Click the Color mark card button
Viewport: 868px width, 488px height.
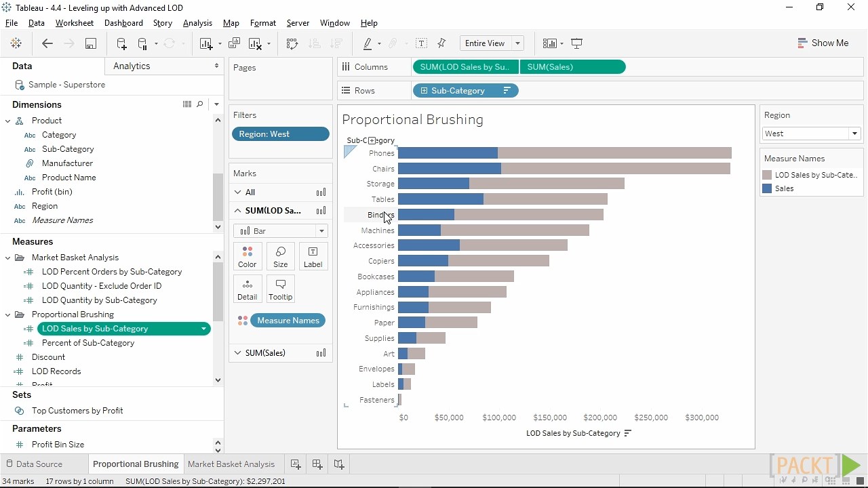tap(248, 257)
